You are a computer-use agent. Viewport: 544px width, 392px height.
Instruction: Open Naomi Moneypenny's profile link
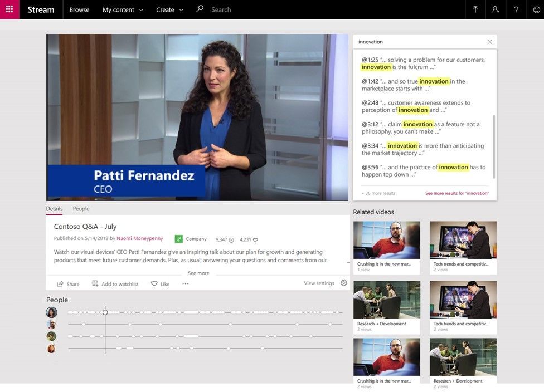[140, 238]
